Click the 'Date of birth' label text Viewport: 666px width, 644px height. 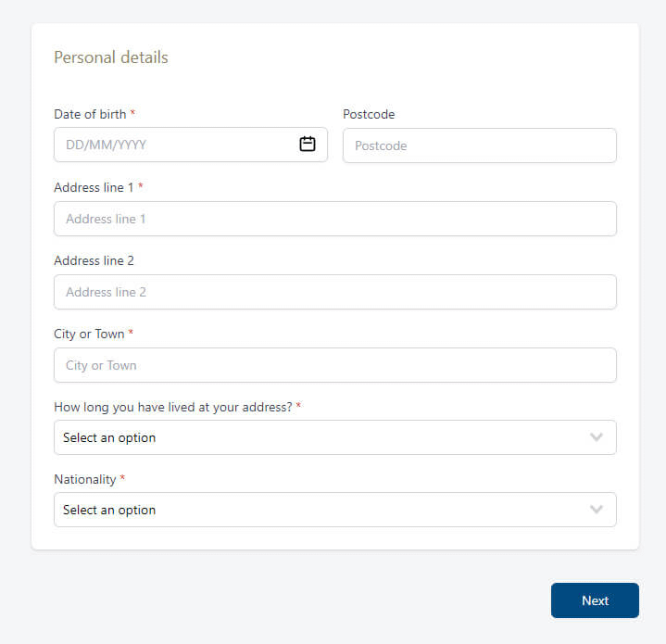(90, 114)
